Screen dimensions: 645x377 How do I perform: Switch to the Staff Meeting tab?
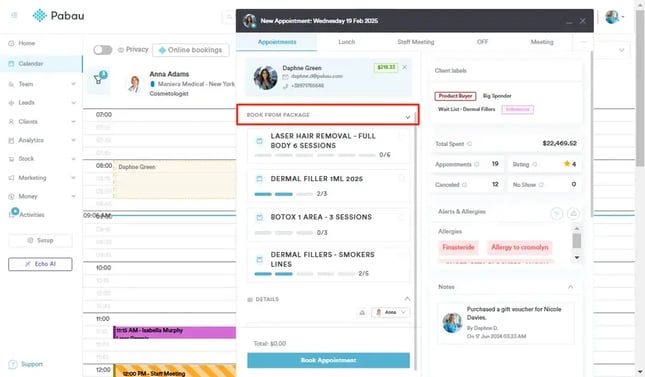point(415,42)
